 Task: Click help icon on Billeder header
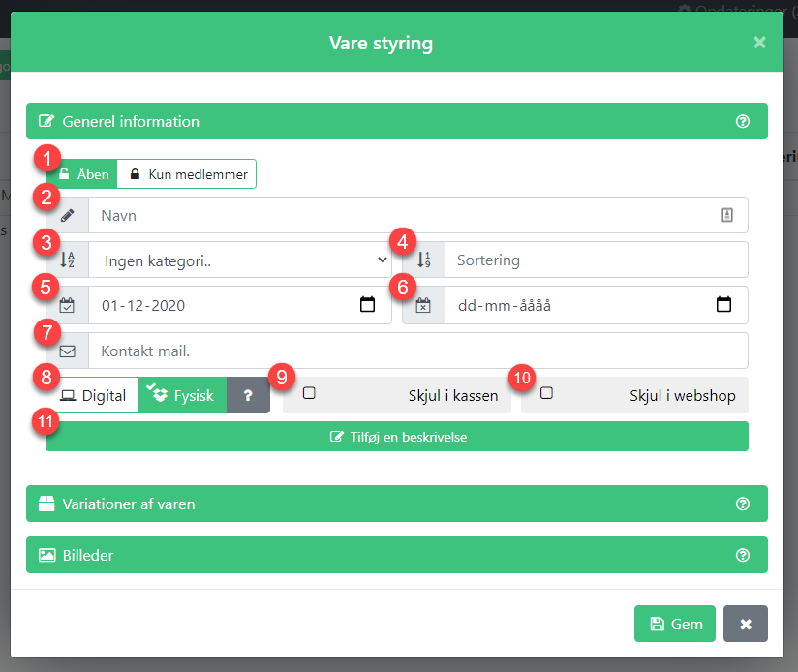pyautogui.click(x=742, y=555)
